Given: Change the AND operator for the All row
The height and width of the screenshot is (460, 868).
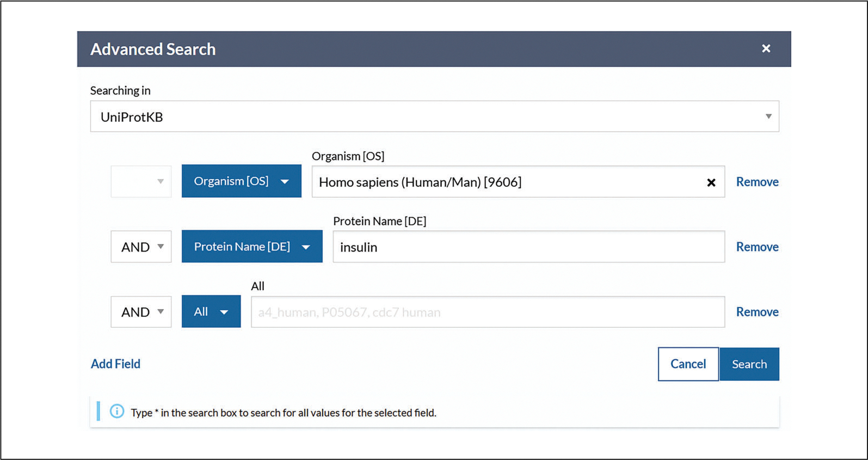Looking at the screenshot, I should [x=141, y=312].
